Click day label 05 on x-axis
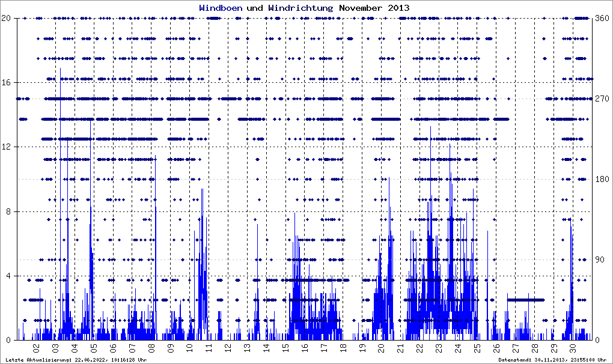Viewport: 613px width, 364px height. point(94,348)
